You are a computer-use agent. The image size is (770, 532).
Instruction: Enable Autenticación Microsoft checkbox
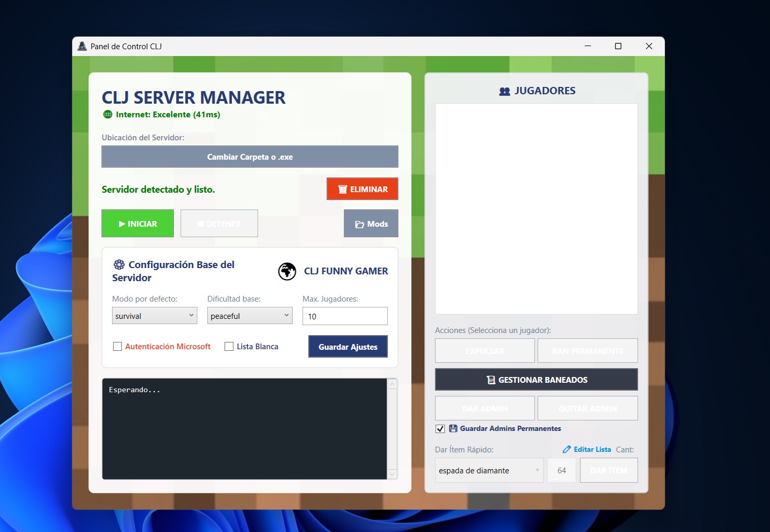tap(118, 347)
